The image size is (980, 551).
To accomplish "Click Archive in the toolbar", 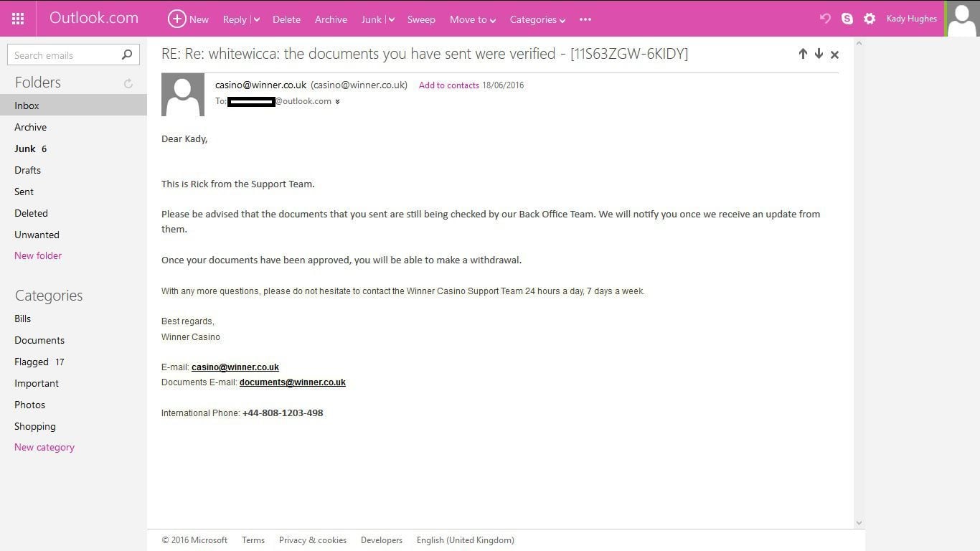I will 331,19.
